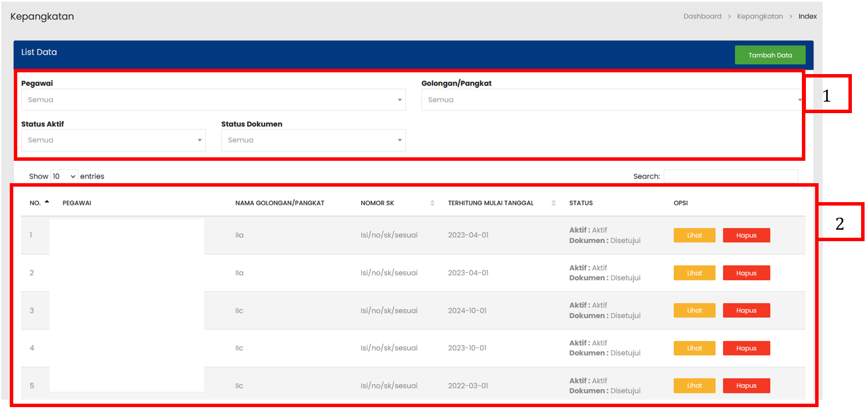Open the Golongan/Pangkat filter dropdown
The height and width of the screenshot is (410, 868).
tap(611, 100)
